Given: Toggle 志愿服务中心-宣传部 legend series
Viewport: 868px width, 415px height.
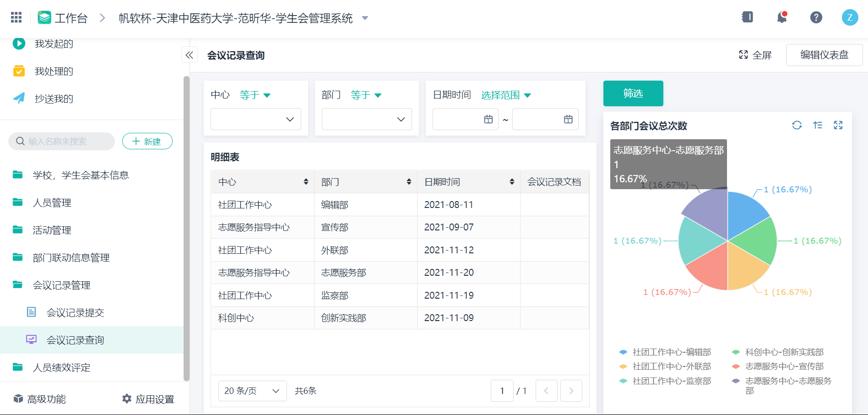Looking at the screenshot, I should tap(778, 366).
